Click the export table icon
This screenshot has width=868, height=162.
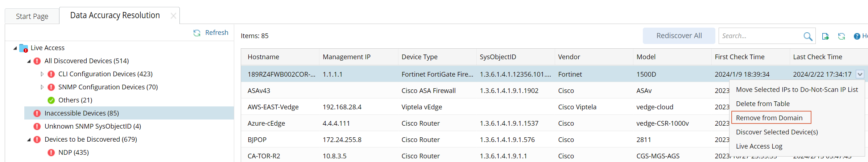coord(826,36)
